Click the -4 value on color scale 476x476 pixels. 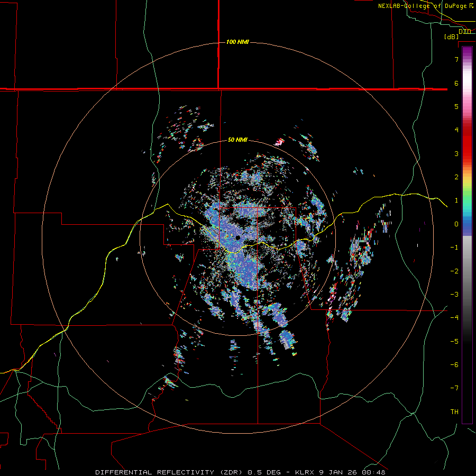click(x=454, y=318)
